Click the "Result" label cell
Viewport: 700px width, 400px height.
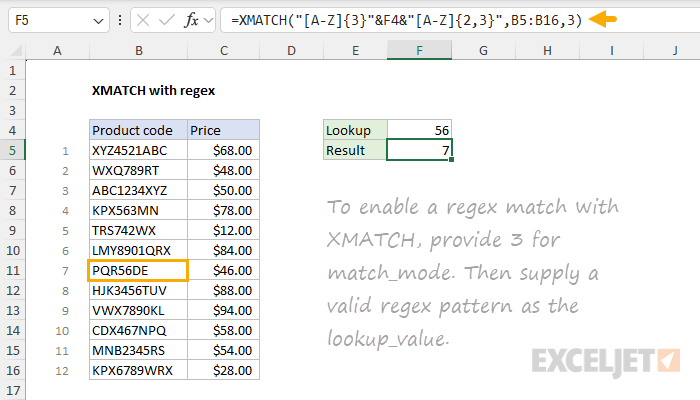355,150
